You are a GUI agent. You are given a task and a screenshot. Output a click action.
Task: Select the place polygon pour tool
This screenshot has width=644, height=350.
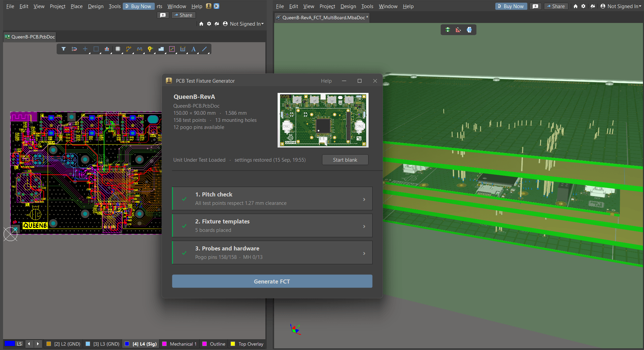tap(161, 49)
